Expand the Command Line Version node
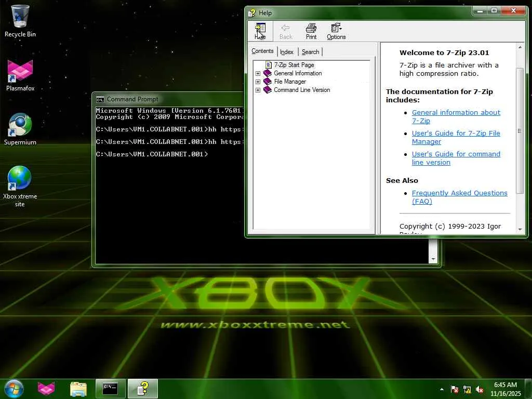The image size is (532, 399). coord(258,90)
